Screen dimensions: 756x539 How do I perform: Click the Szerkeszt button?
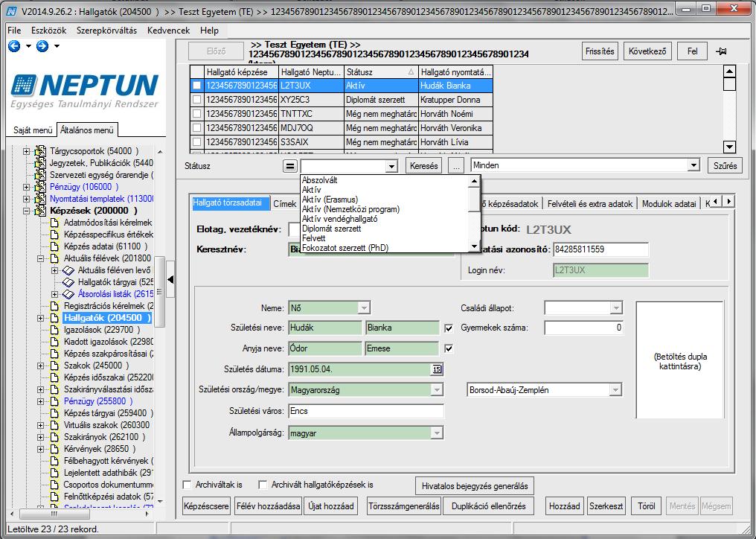(x=606, y=506)
